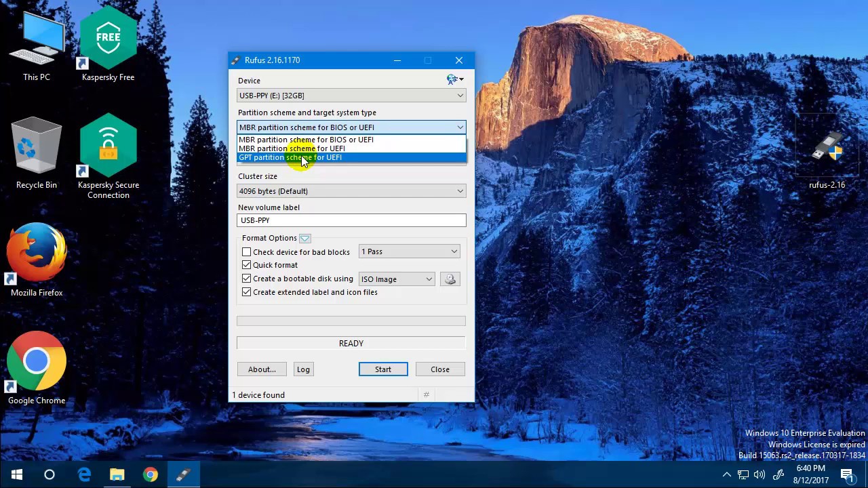Click the network tray icon
Image resolution: width=868 pixels, height=488 pixels.
click(x=743, y=475)
